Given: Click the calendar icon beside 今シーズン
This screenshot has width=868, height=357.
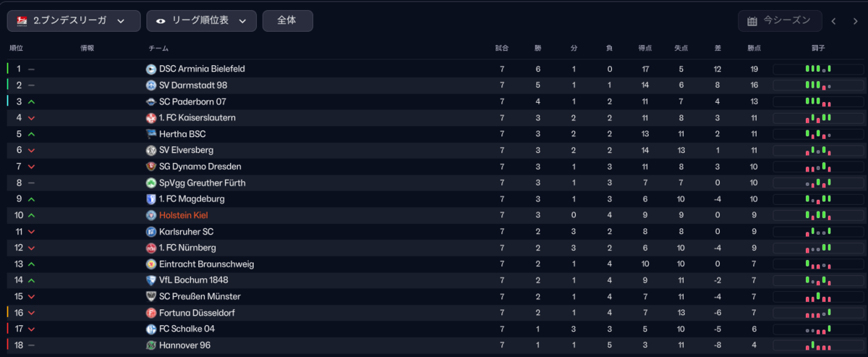Looking at the screenshot, I should [x=752, y=21].
